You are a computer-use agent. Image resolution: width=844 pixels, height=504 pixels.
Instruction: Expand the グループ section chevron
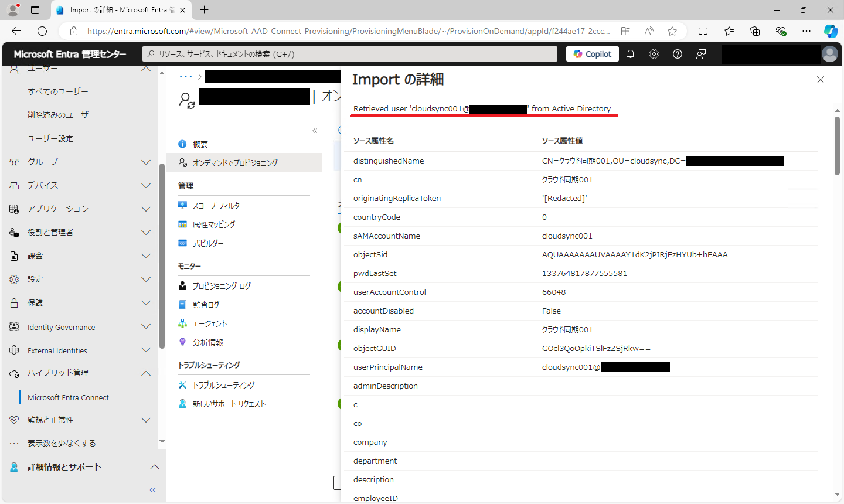pos(146,162)
